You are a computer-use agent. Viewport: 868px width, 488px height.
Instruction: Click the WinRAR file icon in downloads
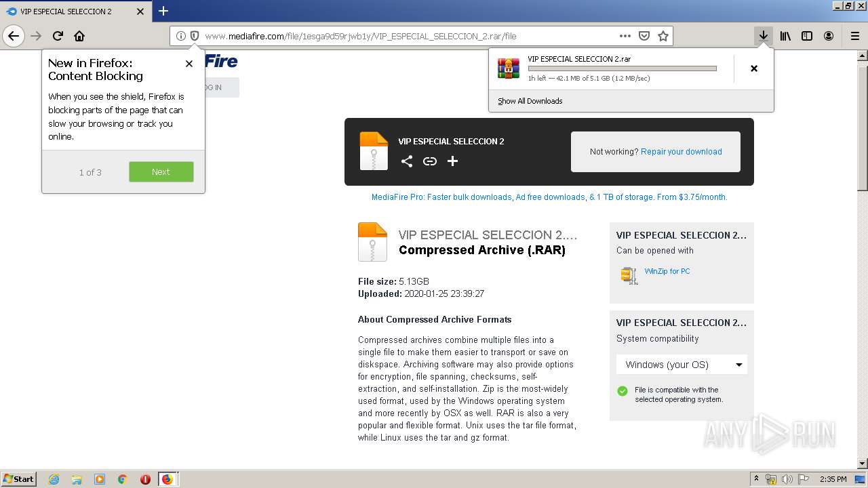pos(509,68)
